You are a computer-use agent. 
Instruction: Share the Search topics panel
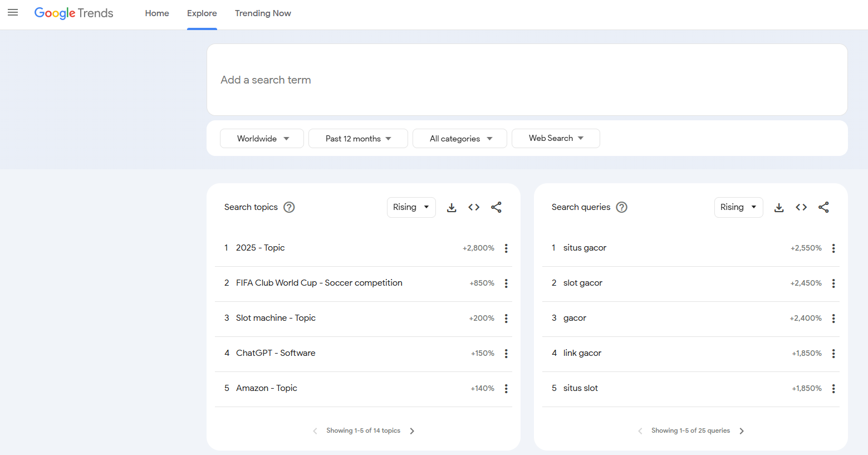click(x=496, y=207)
